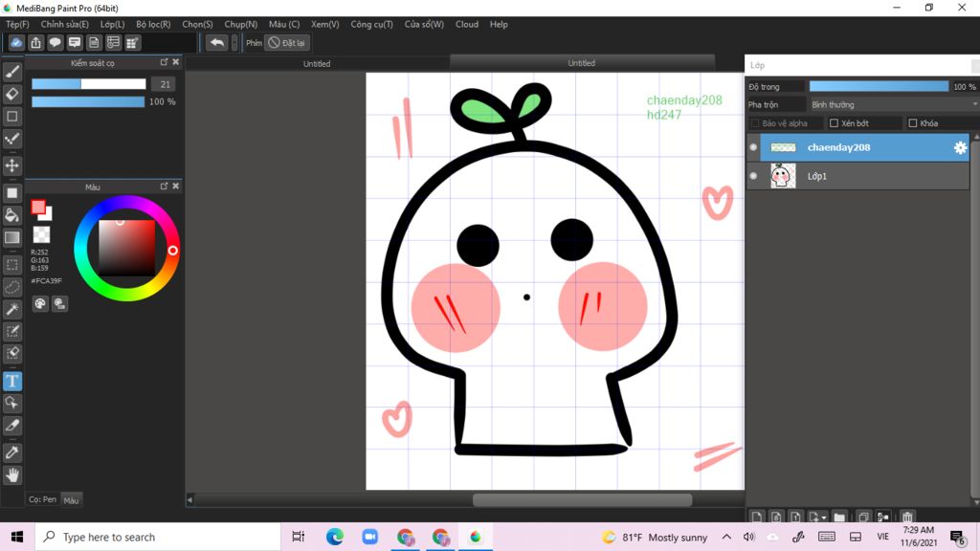Open the Lớp(L) menu
The image size is (980, 551).
[x=113, y=24]
